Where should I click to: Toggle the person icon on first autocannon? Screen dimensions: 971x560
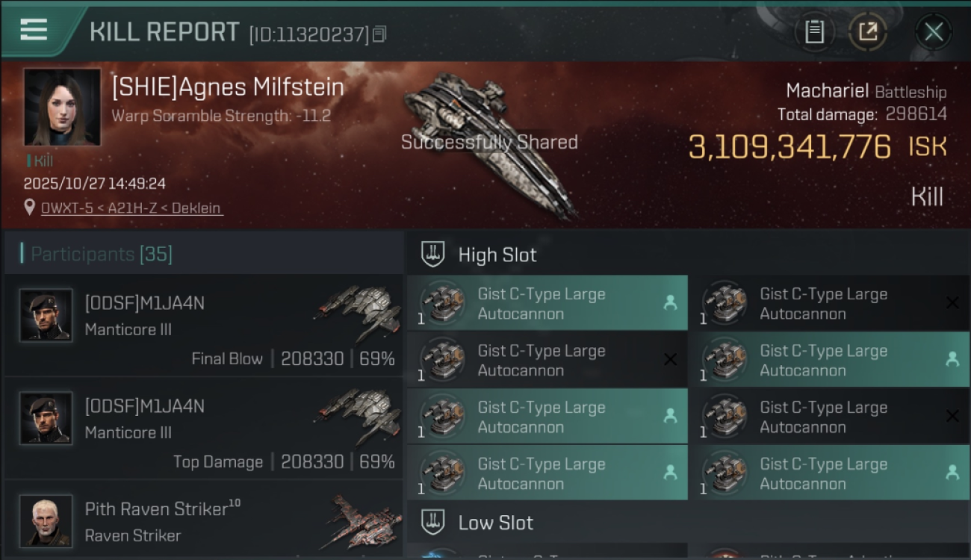(670, 303)
